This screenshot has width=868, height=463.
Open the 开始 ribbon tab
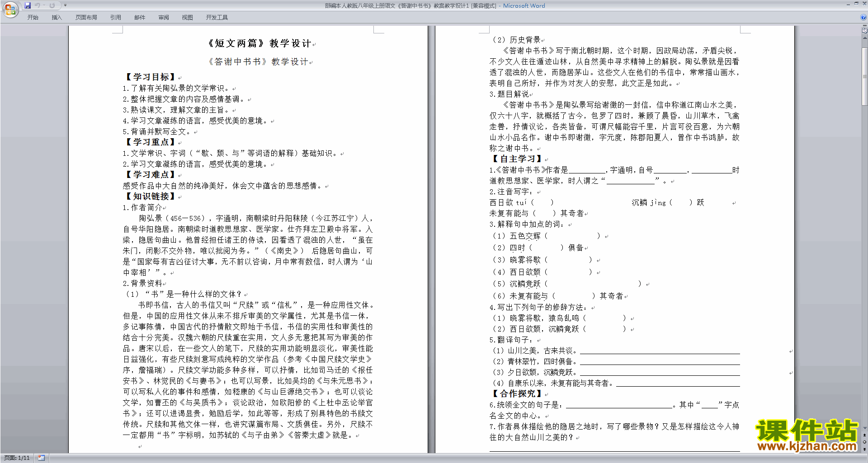click(x=33, y=18)
